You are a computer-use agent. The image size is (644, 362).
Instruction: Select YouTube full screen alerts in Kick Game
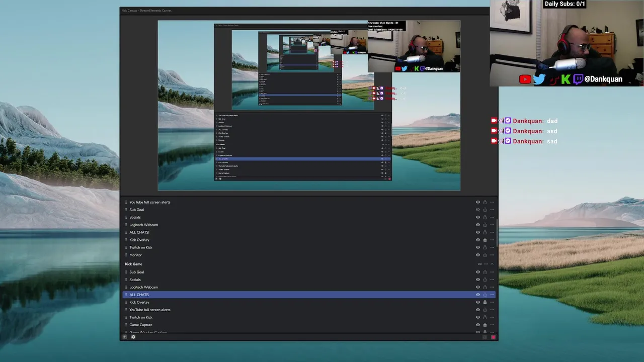[309, 310]
